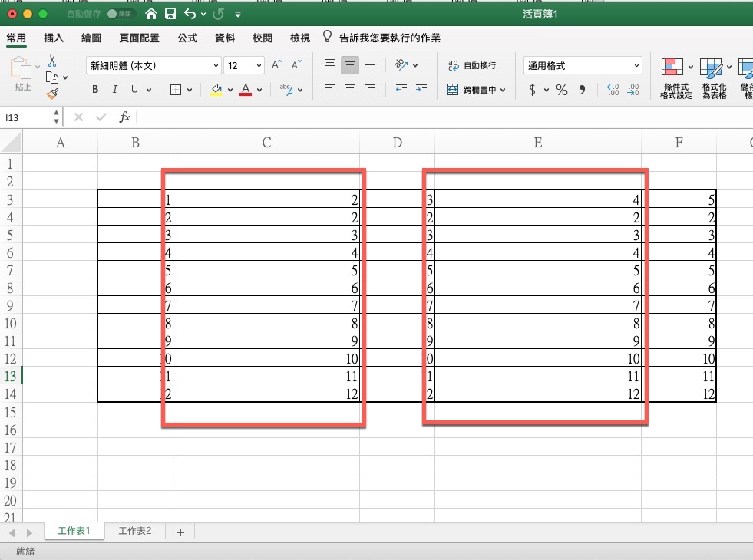Click the Format Painter brush icon

[x=52, y=94]
